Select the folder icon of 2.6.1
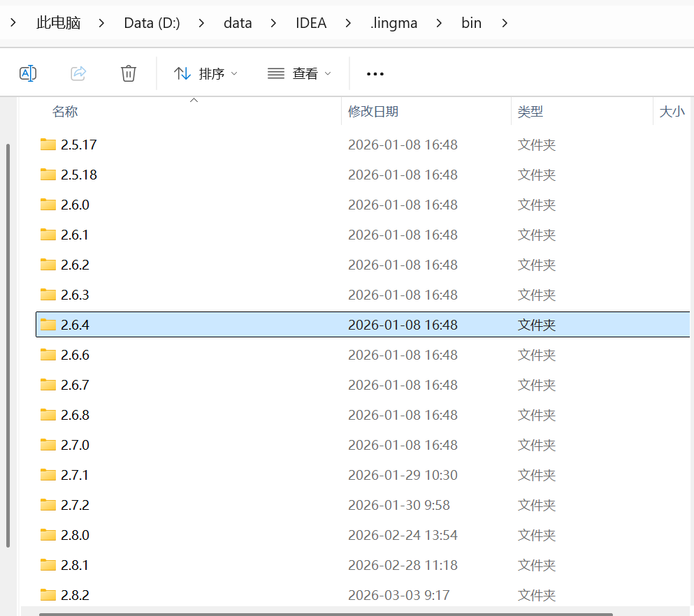The height and width of the screenshot is (616, 694). [48, 235]
